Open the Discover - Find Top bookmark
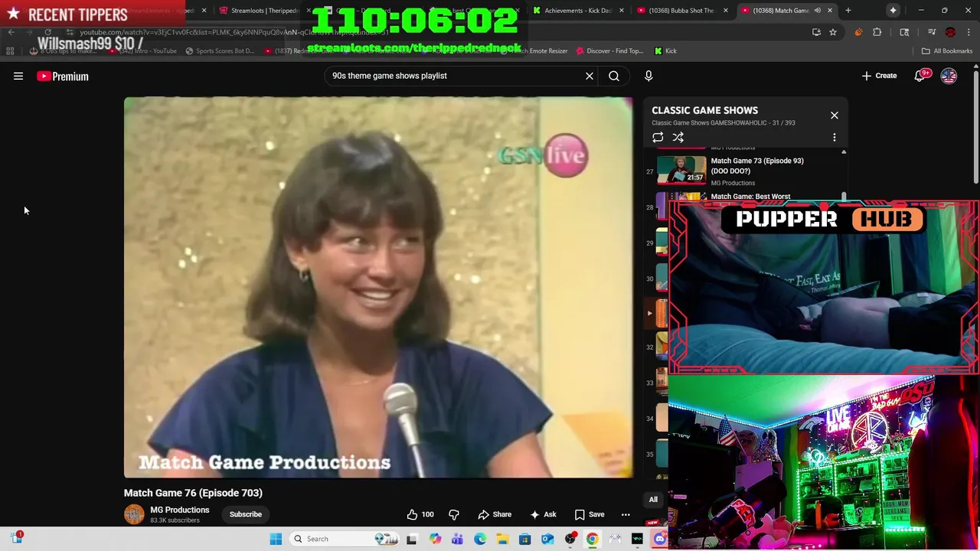The height and width of the screenshot is (551, 980). click(x=609, y=51)
